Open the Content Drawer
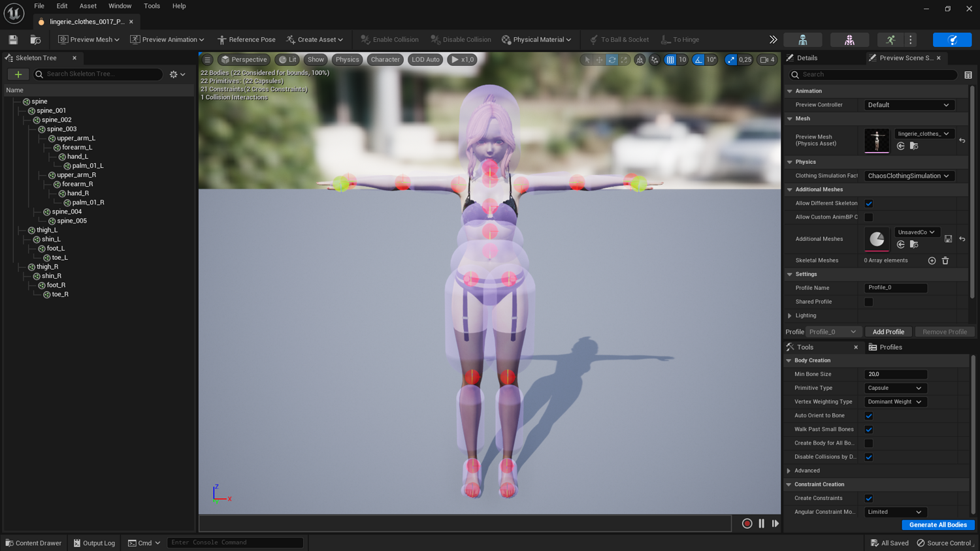980x551 pixels. pos(33,543)
